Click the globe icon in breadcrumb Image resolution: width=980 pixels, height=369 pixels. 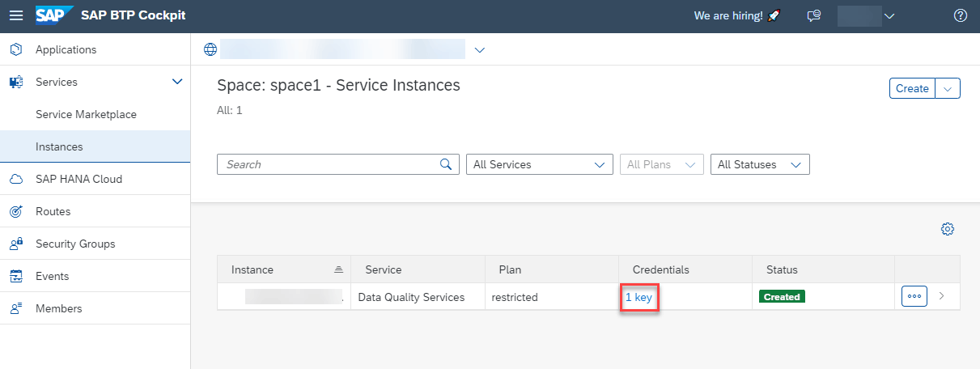[x=210, y=49]
